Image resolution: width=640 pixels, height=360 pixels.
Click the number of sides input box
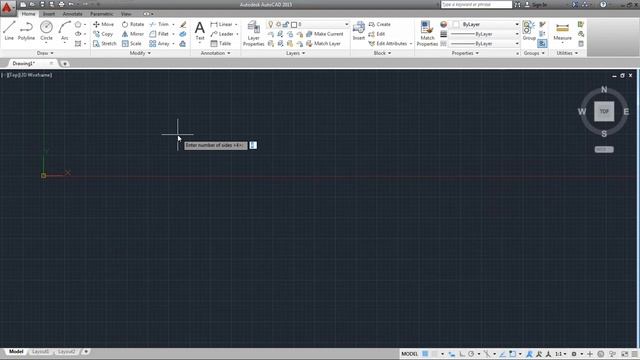[x=253, y=145]
